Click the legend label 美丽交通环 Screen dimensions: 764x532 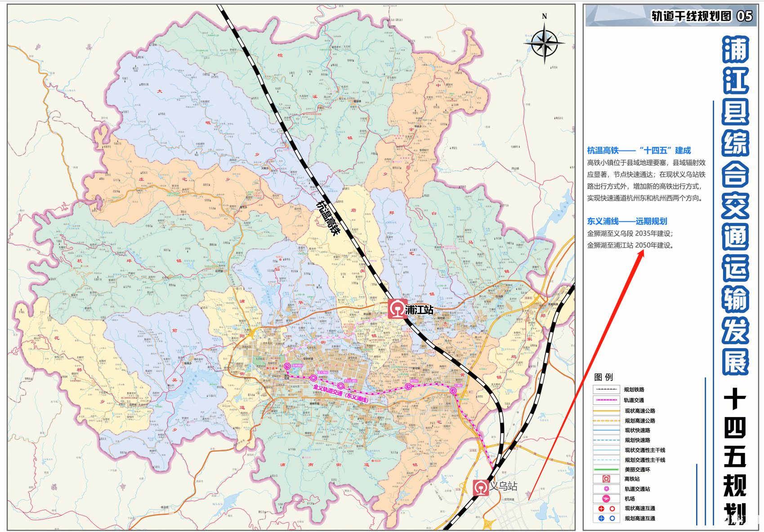pyautogui.click(x=637, y=470)
